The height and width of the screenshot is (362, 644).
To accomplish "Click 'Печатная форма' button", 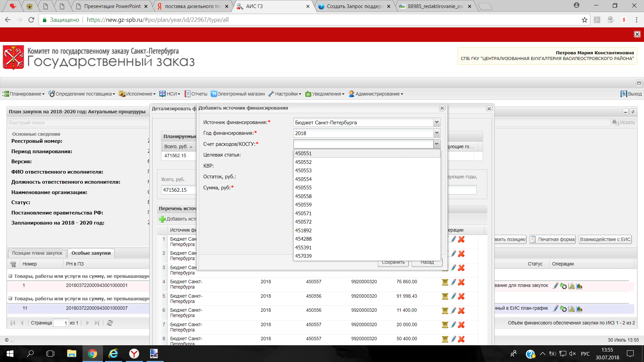I will [x=553, y=239].
